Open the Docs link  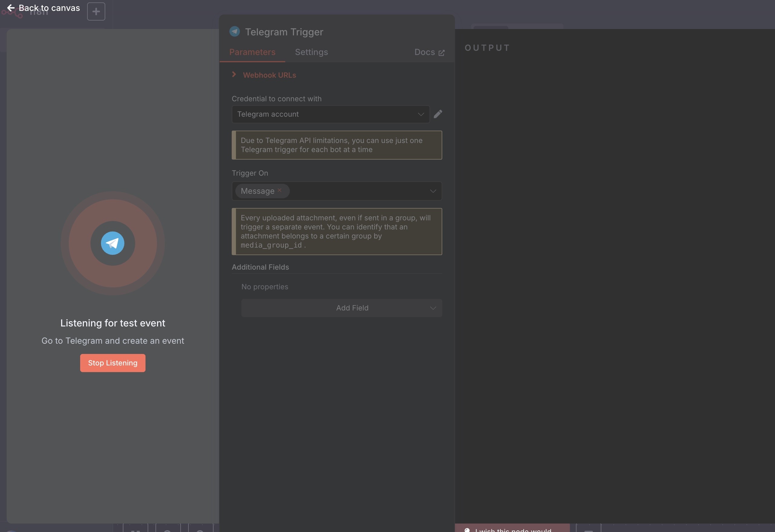(x=429, y=52)
